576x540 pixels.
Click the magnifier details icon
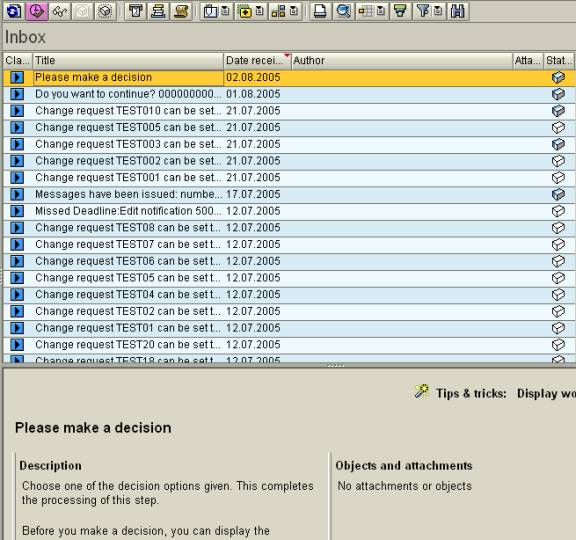343,11
